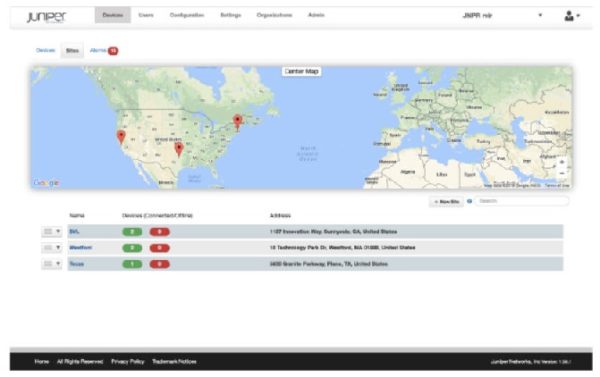
Task: Click the Google logo on the map
Action: 46,183
